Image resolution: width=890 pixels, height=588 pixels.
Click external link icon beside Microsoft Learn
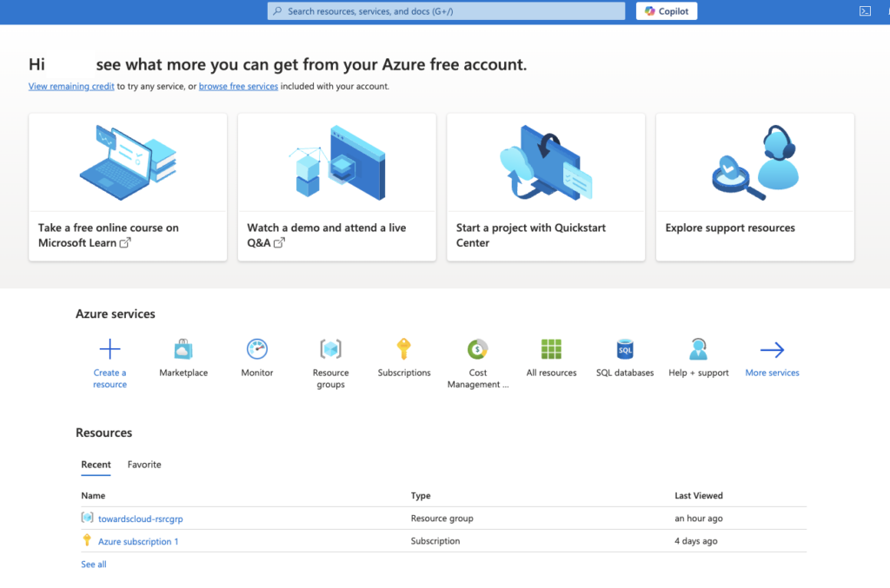click(125, 242)
